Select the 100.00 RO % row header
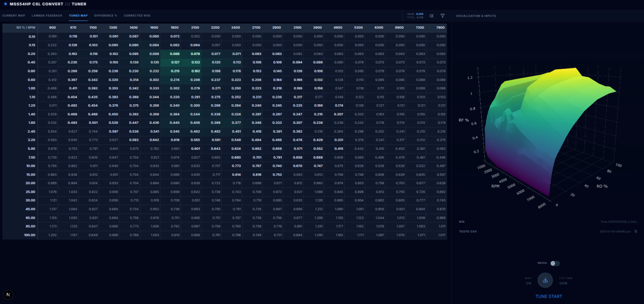The height and width of the screenshot is (304, 644). pyautogui.click(x=30, y=235)
